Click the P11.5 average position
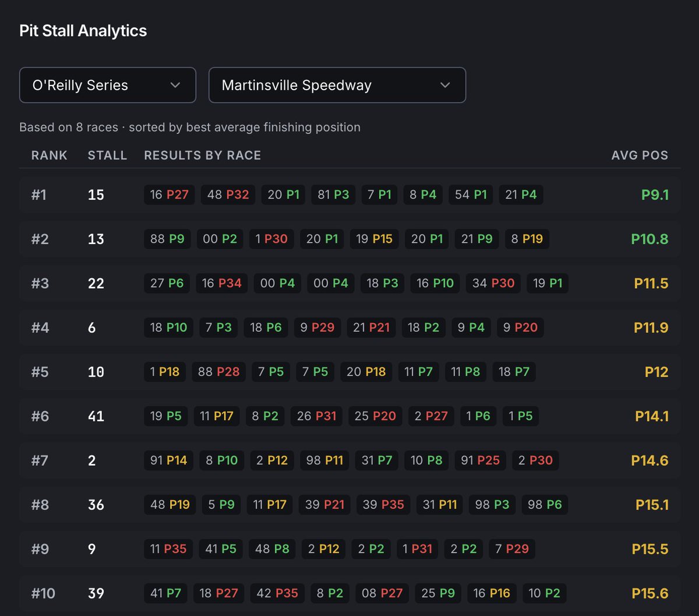699x616 pixels. coord(651,283)
